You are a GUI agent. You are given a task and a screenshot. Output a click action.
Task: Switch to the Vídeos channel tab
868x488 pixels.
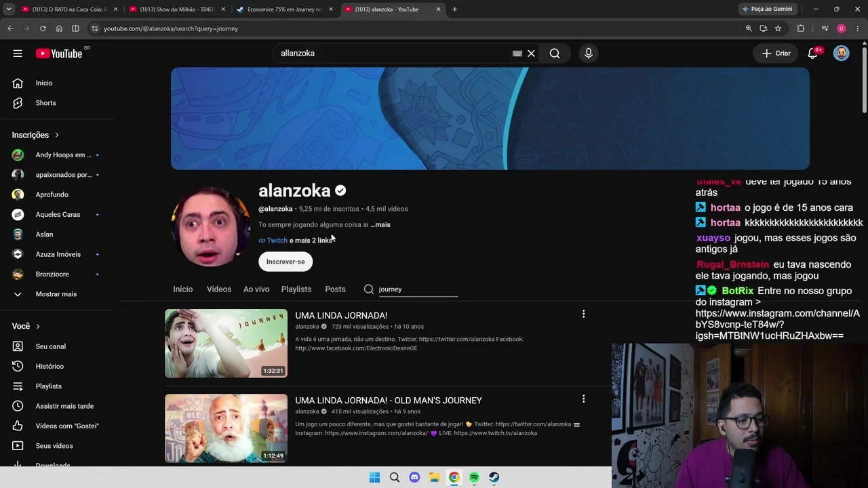point(219,289)
